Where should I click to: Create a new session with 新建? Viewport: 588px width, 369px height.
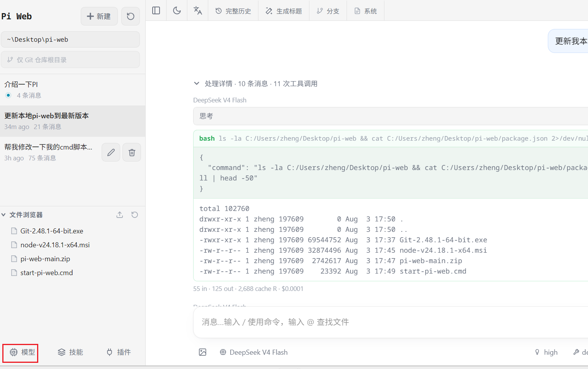tap(99, 16)
